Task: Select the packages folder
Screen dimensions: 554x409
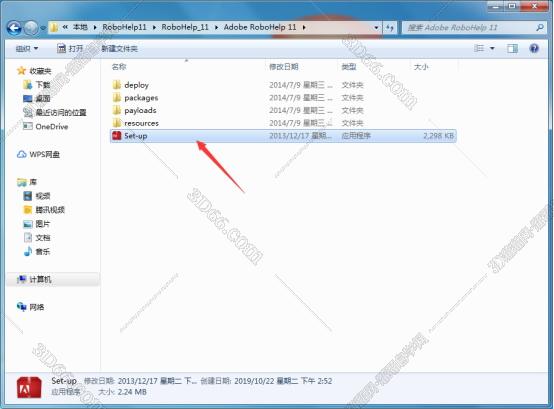Action: (x=283, y=97)
